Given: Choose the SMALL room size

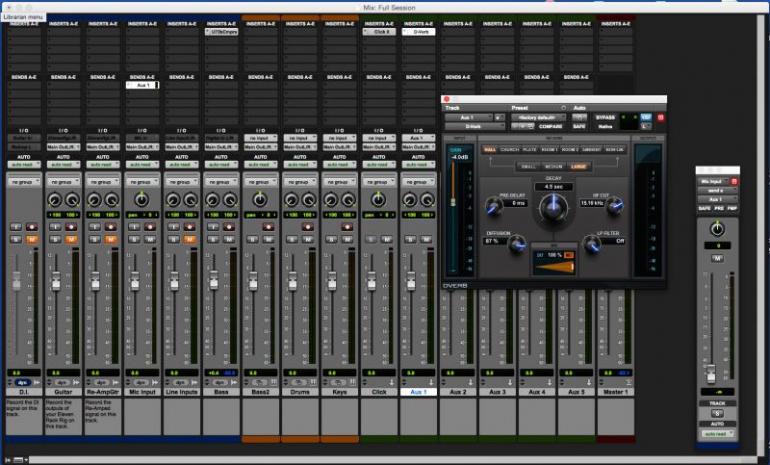Looking at the screenshot, I should point(528,166).
